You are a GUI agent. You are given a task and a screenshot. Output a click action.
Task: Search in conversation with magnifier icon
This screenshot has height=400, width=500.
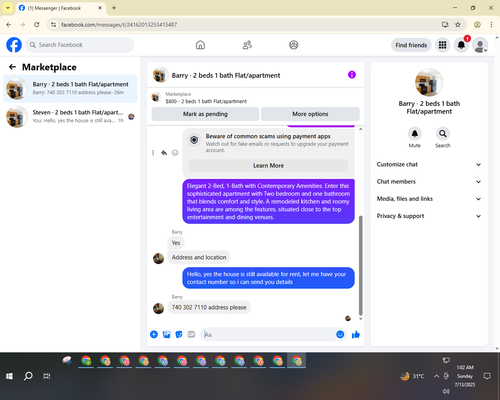pos(443,134)
